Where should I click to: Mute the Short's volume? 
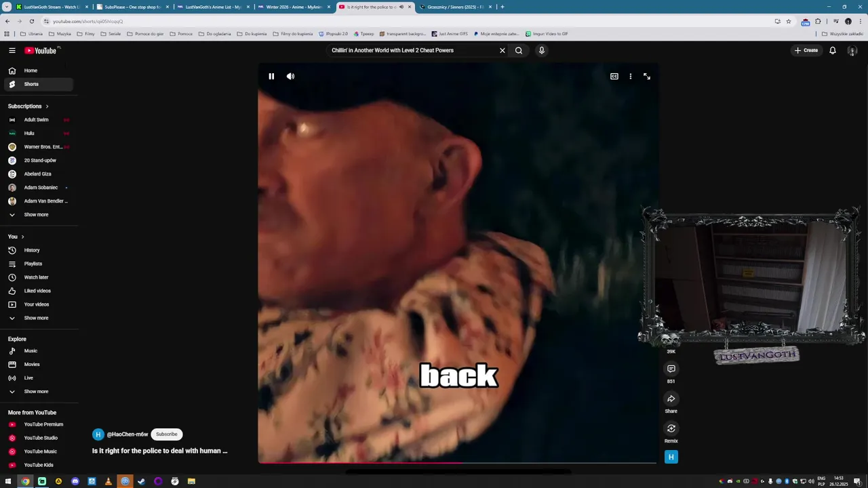(290, 77)
